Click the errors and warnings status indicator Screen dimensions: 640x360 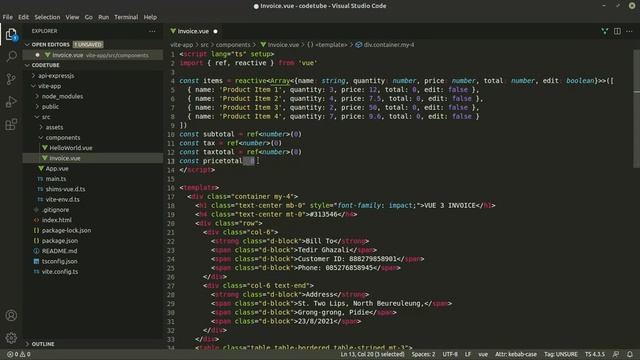tap(19, 354)
